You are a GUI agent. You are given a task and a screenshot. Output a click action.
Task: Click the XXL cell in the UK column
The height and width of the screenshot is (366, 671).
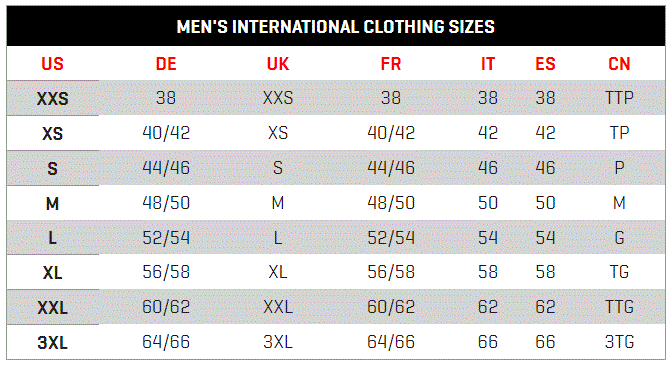tap(278, 307)
